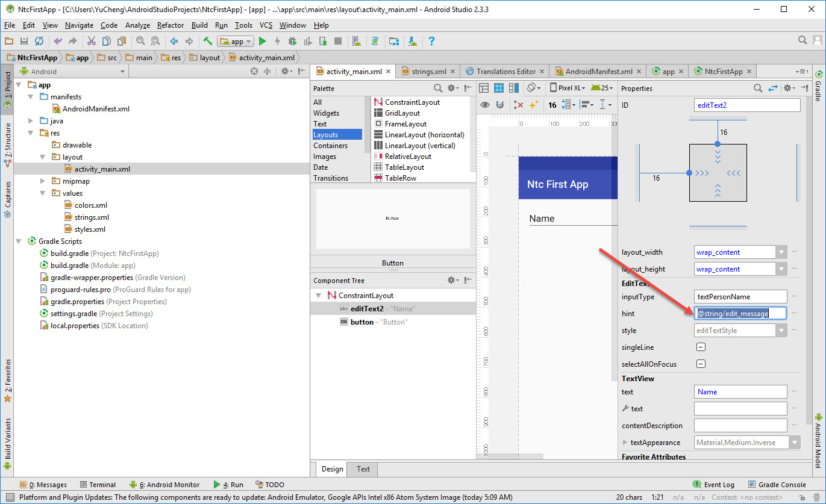
Task: Switch to the strings.xml editor tab
Action: coord(428,71)
